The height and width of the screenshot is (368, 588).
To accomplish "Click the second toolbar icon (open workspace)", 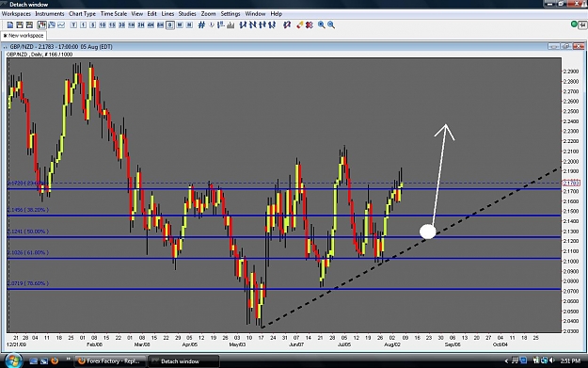I will point(20,25).
